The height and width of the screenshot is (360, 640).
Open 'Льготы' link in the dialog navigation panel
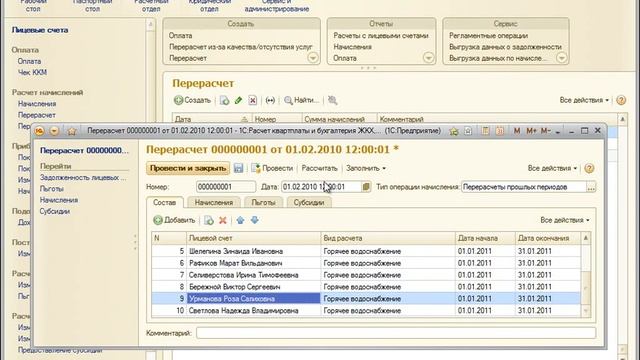[52, 189]
